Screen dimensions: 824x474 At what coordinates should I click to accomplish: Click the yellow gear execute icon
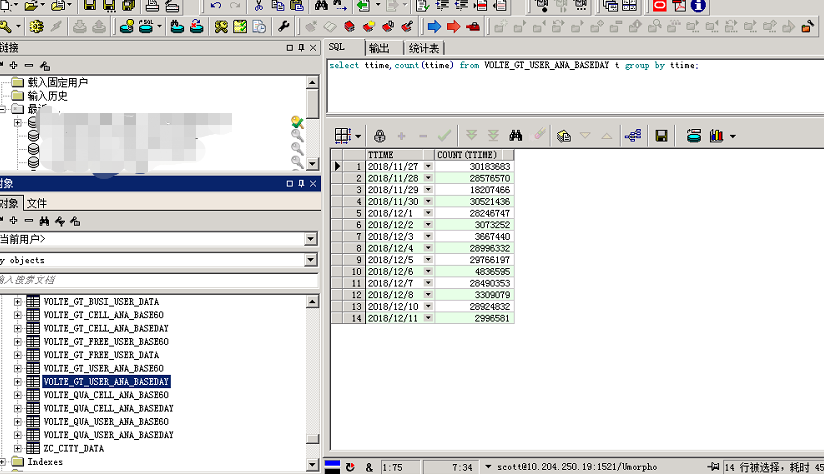click(x=36, y=26)
